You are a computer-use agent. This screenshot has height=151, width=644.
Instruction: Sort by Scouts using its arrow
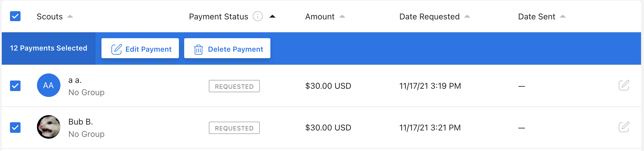pyautogui.click(x=70, y=16)
